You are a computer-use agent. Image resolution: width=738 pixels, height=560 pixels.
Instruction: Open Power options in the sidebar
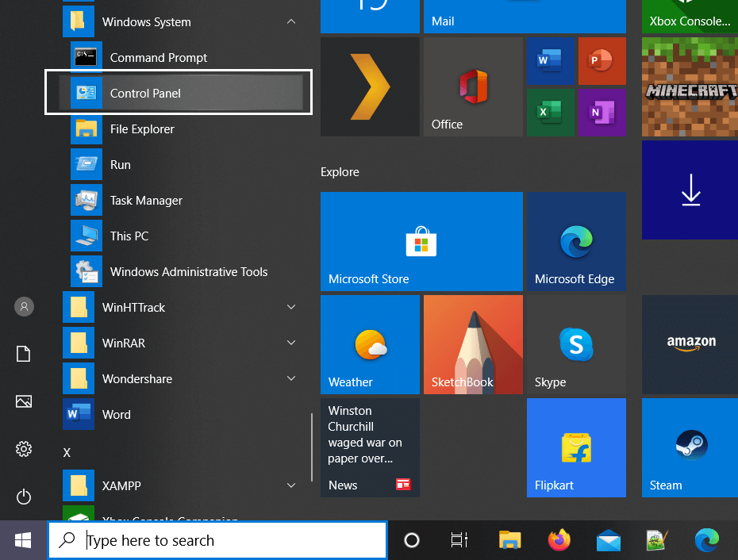pyautogui.click(x=24, y=497)
